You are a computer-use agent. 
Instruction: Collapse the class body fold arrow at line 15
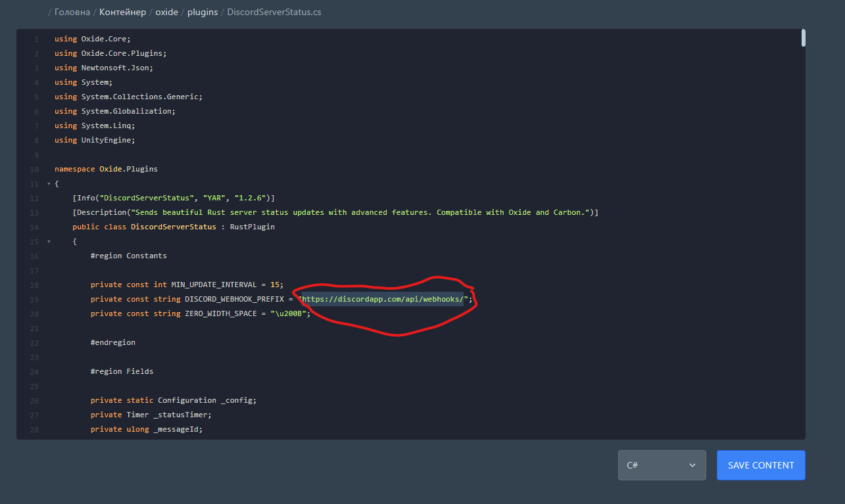(48, 242)
